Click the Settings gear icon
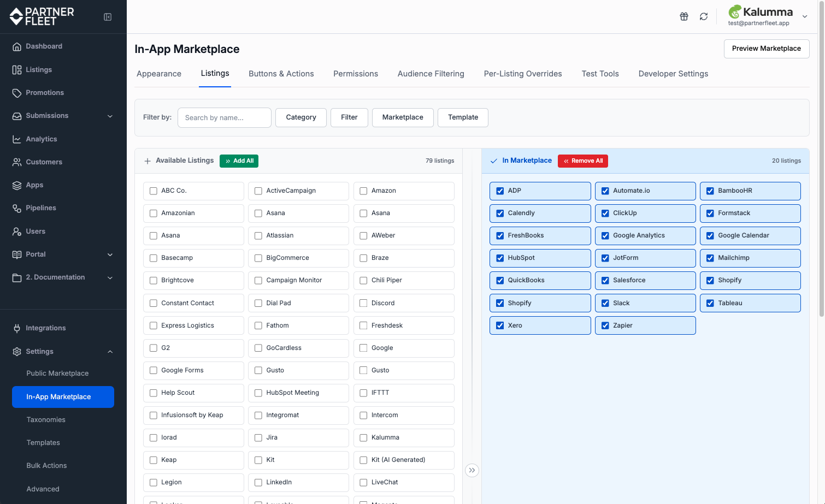The image size is (825, 504). [x=17, y=352]
